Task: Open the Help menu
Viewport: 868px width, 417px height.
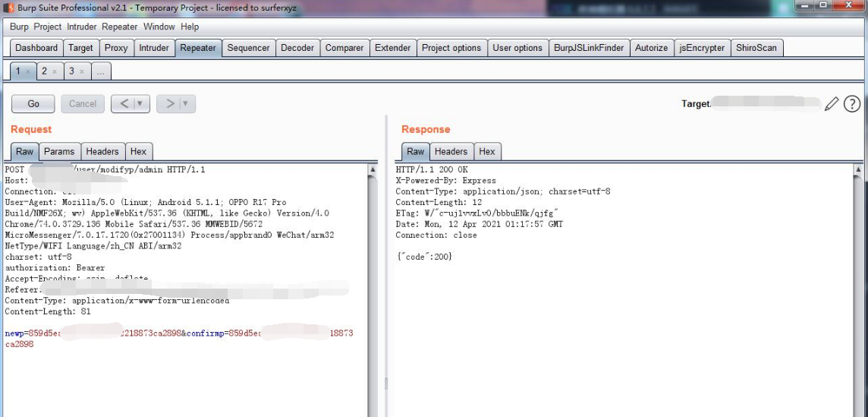Action: pos(190,27)
